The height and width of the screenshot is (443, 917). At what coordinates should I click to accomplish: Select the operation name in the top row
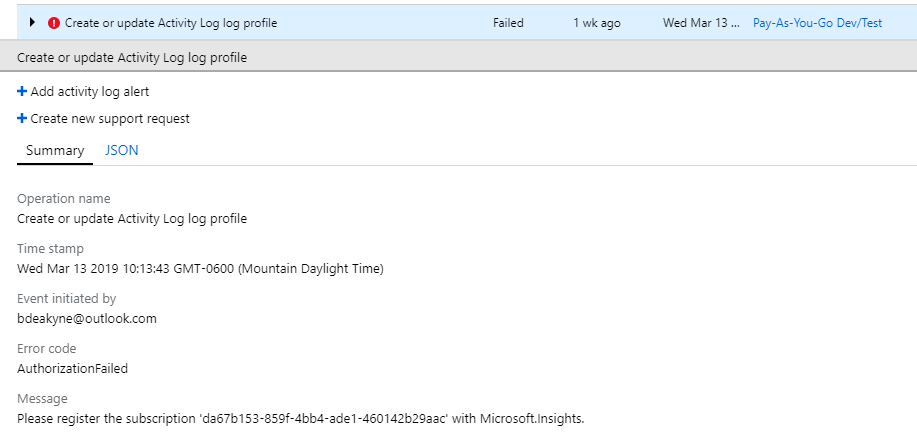(171, 22)
